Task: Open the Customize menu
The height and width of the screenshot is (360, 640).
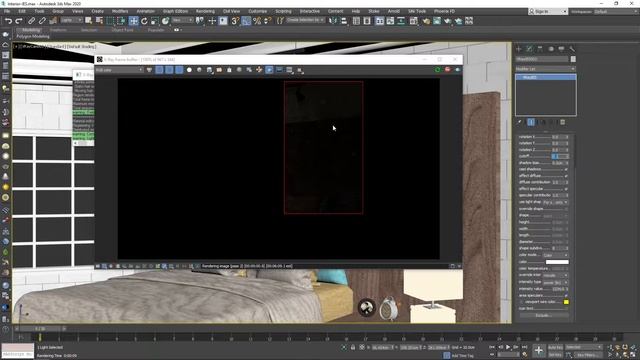Action: [258, 11]
